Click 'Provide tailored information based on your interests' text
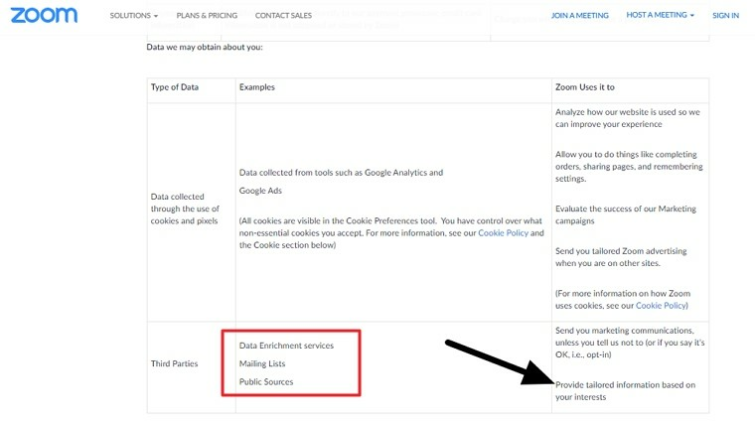 (x=625, y=391)
